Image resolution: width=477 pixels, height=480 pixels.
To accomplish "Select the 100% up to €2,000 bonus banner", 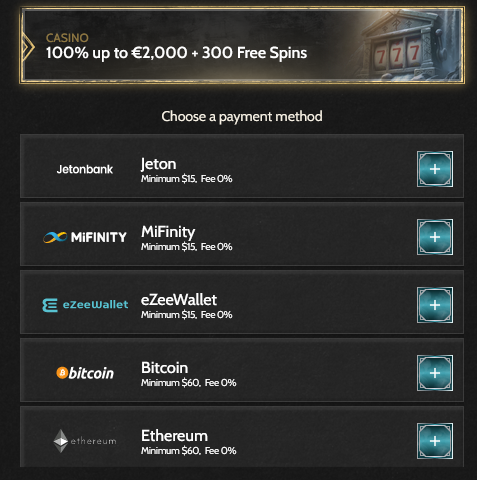I will (x=242, y=45).
